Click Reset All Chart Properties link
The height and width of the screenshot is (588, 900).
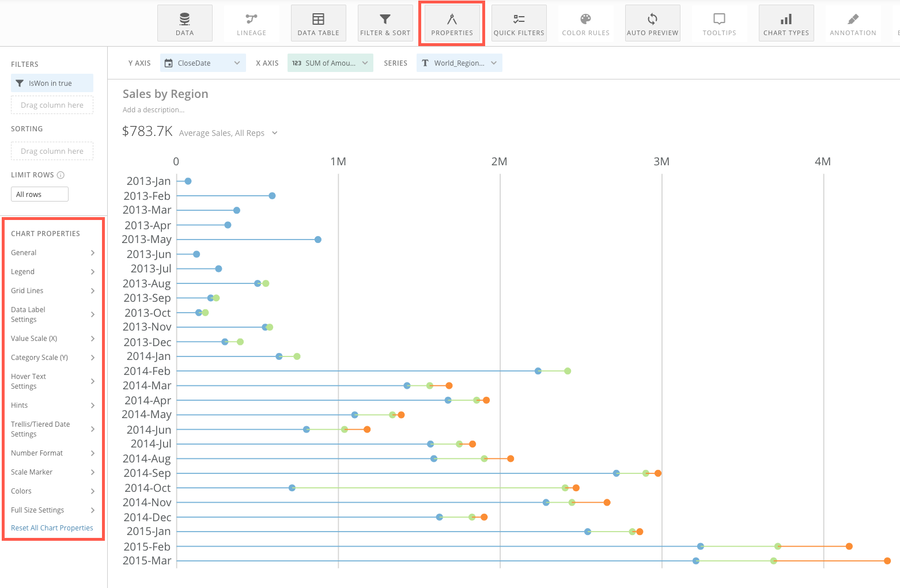(52, 528)
